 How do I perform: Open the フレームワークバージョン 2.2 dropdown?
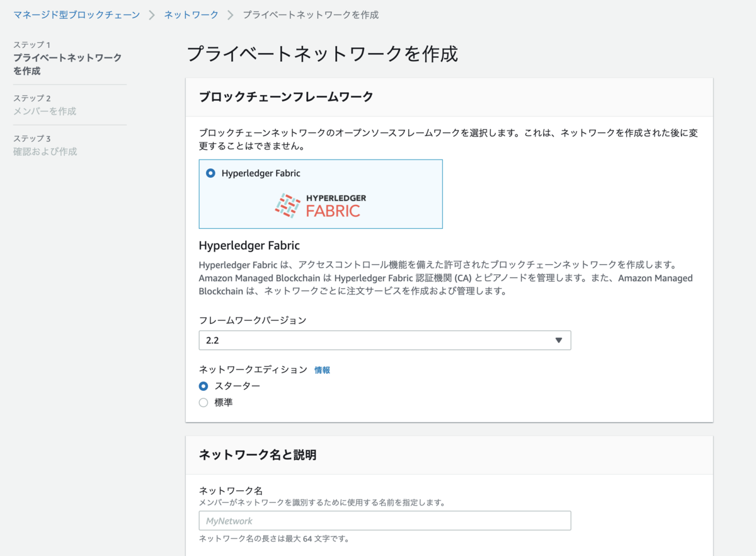coord(385,340)
